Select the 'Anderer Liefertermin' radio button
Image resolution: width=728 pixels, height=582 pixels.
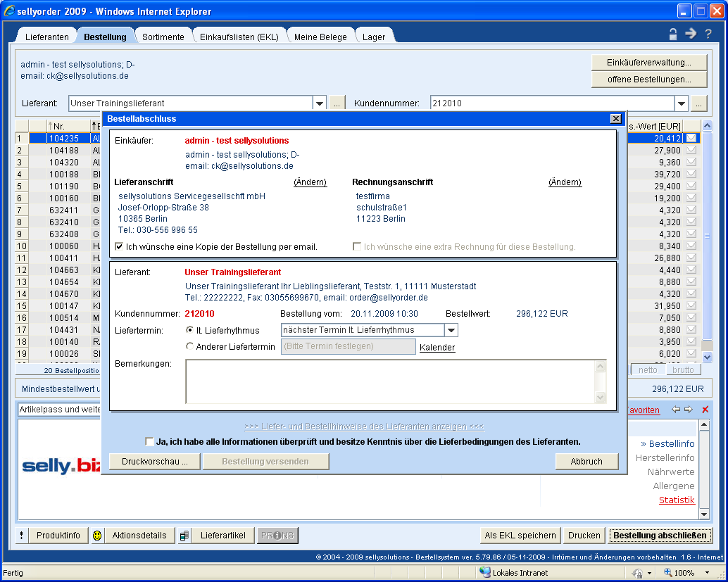189,346
